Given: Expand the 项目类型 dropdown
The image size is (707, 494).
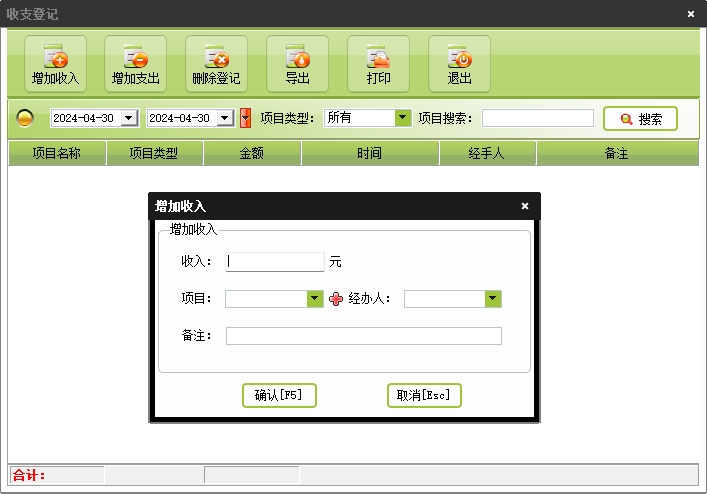Looking at the screenshot, I should [x=402, y=118].
